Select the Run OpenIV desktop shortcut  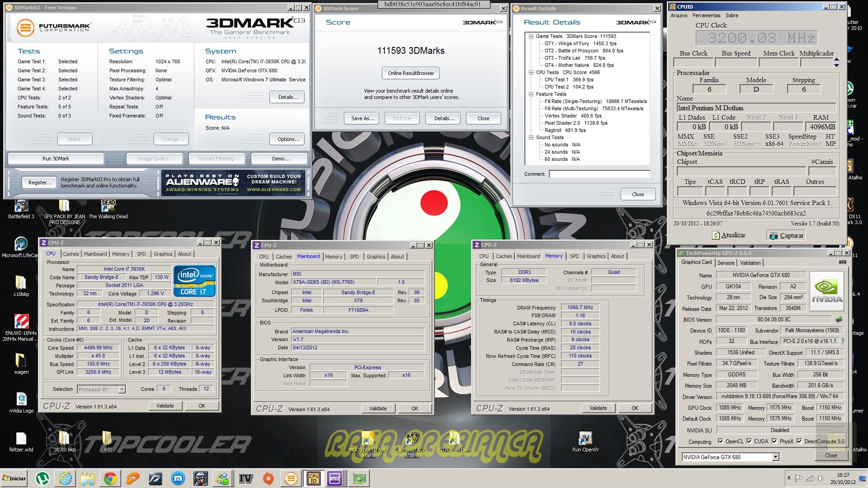coord(585,442)
